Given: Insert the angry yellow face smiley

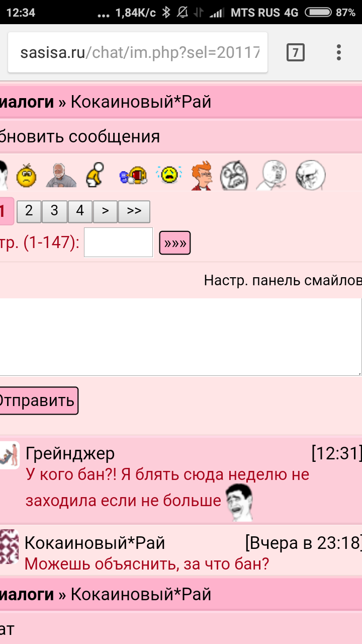Looking at the screenshot, I should pyautogui.click(x=27, y=176).
